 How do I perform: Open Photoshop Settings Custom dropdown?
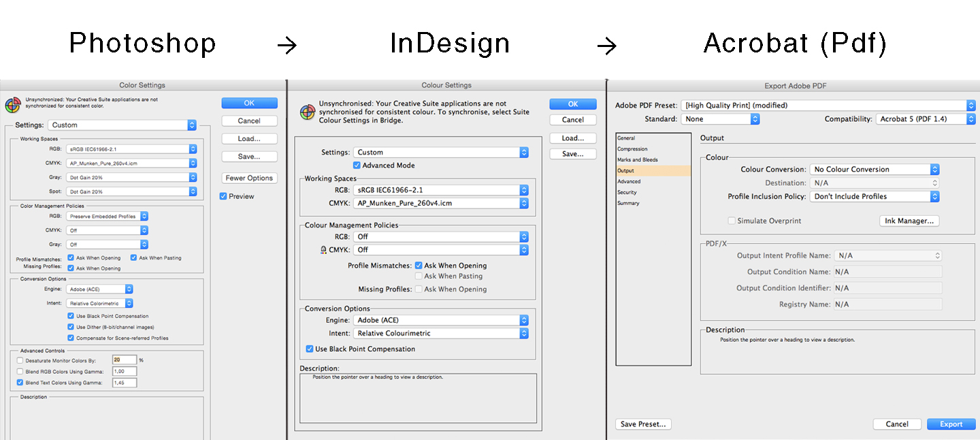pos(122,125)
